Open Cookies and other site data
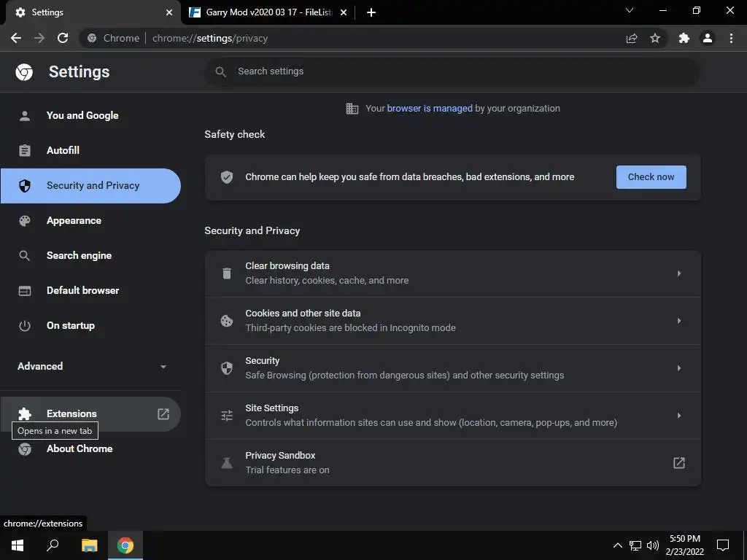This screenshot has width=747, height=560. tap(452, 321)
